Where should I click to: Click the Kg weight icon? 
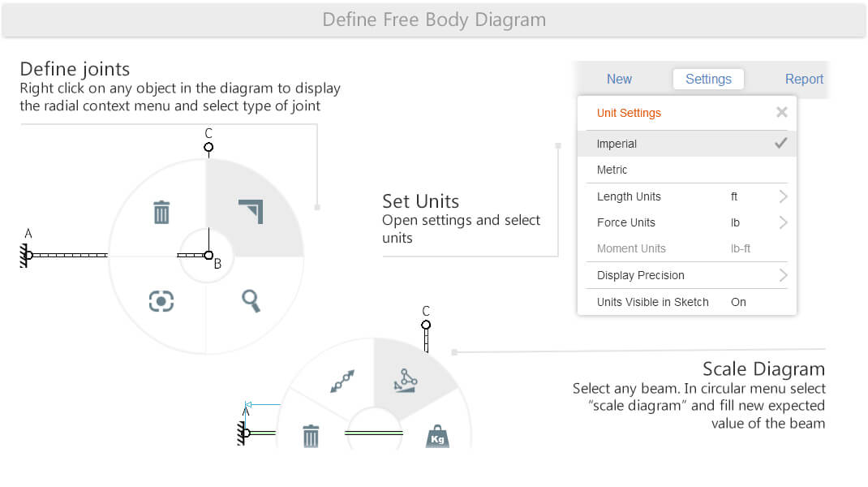437,437
